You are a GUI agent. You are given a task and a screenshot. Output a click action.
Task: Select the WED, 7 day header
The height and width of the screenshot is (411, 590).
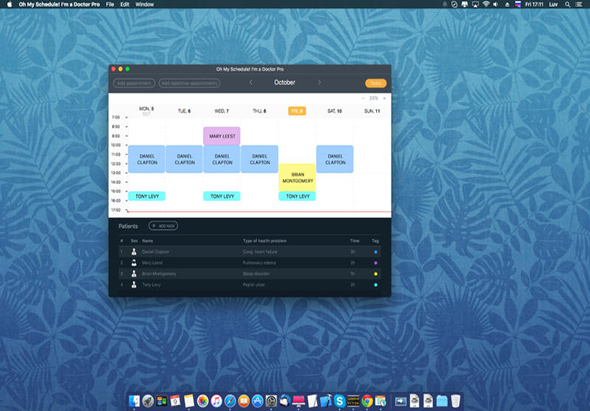(221, 111)
